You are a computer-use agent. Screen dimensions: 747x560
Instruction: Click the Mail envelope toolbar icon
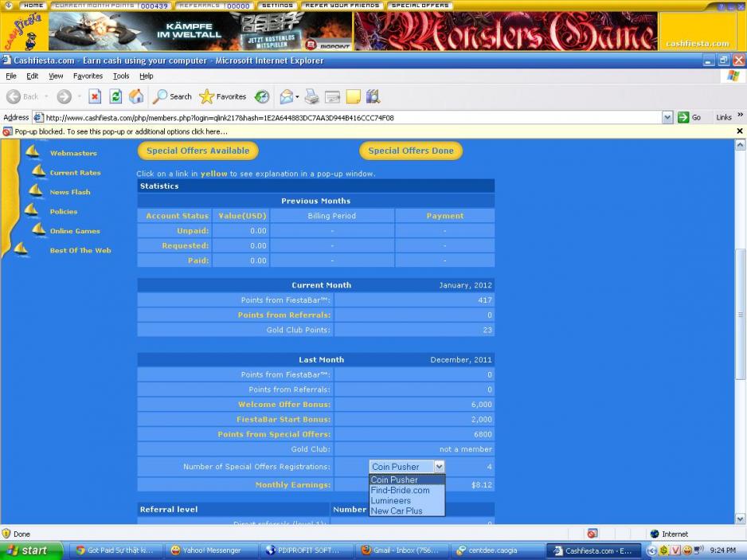point(287,96)
